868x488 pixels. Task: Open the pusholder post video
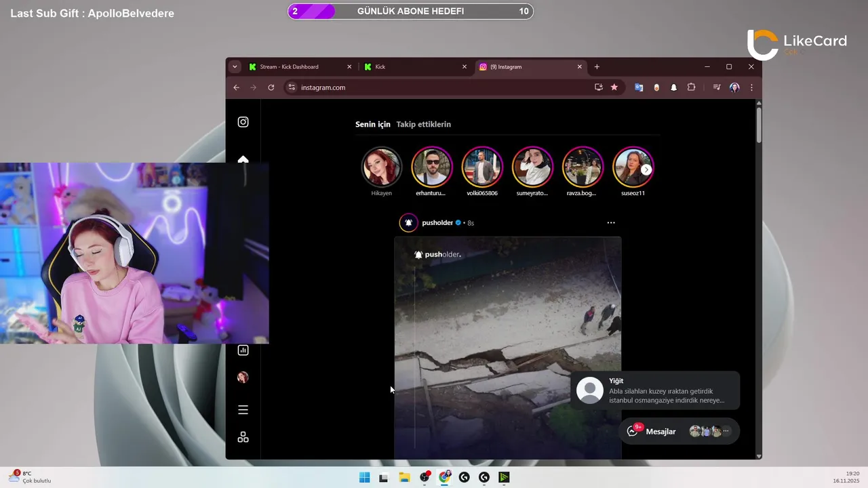pyautogui.click(x=508, y=348)
